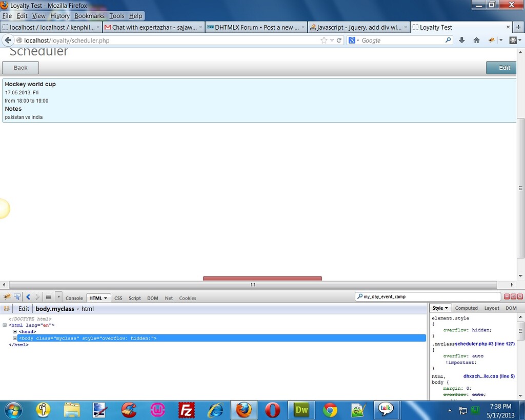Open Dreamweaver from the taskbar

tap(301, 410)
